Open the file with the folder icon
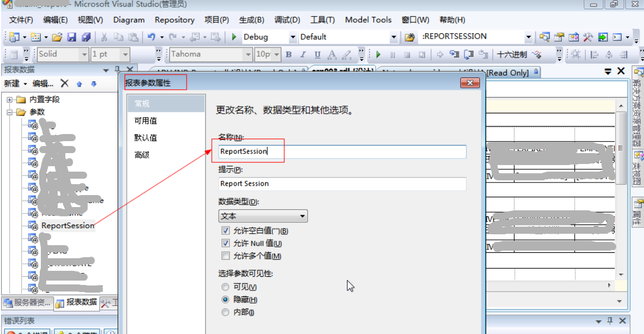The image size is (644, 334). tap(57, 37)
